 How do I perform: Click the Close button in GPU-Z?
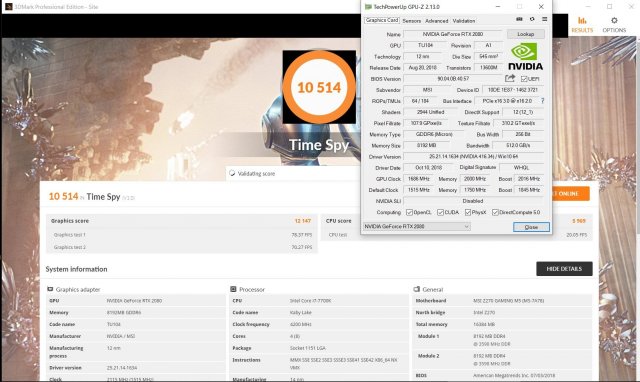[x=531, y=227]
